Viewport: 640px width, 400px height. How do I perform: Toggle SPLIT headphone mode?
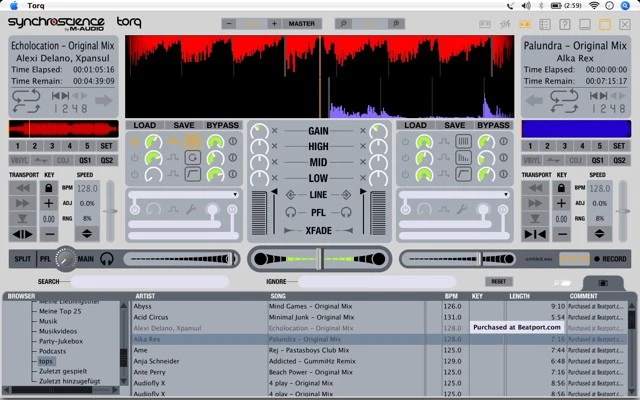(x=22, y=258)
